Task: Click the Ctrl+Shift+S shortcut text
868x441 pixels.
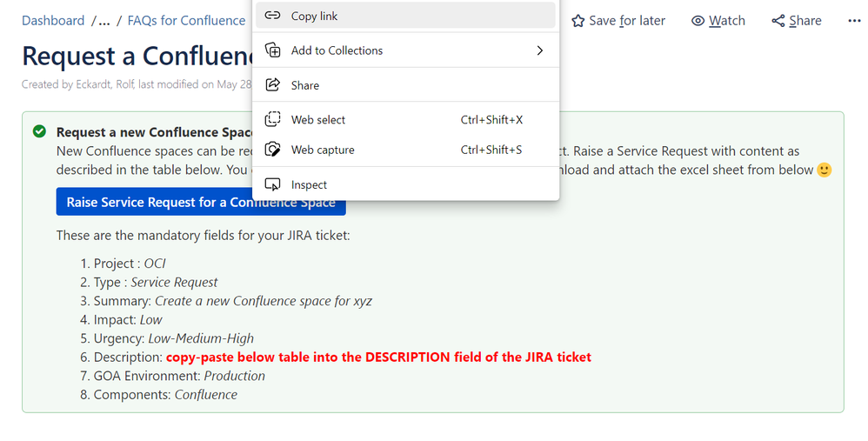Action: coord(491,150)
